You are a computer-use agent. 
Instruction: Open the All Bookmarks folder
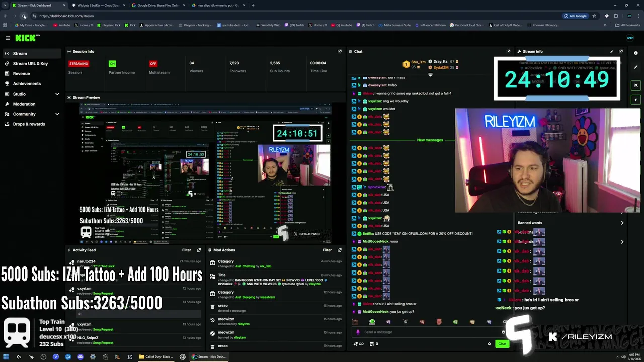coord(627,25)
